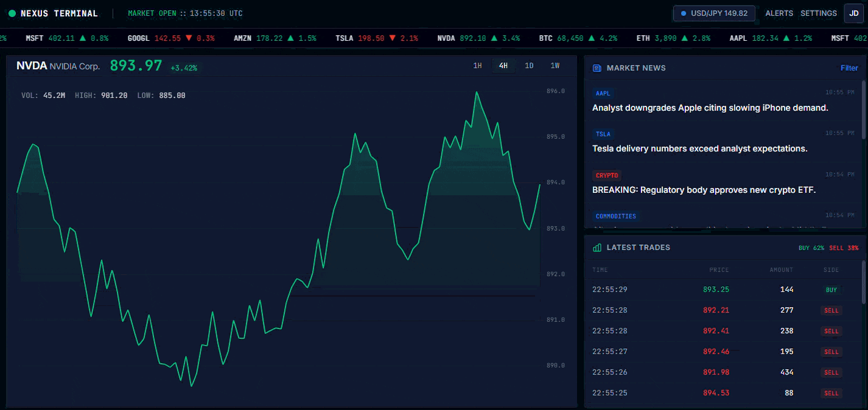
Task: Click the Latest Trades panel scrollbar
Action: 863,282
